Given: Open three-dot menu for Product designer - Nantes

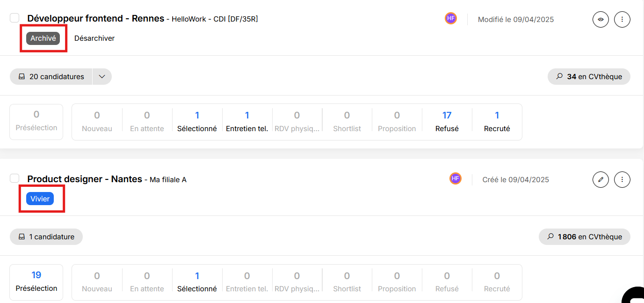Looking at the screenshot, I should click(x=622, y=179).
